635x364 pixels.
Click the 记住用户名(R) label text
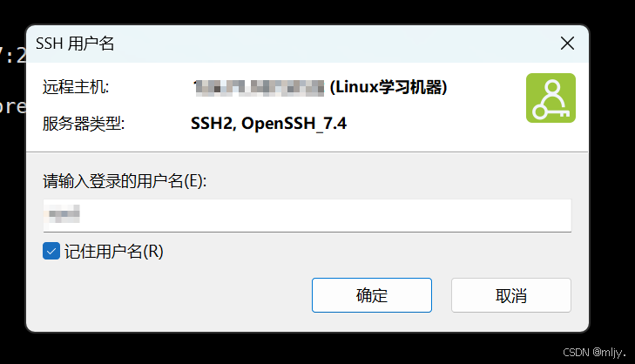pyautogui.click(x=113, y=252)
